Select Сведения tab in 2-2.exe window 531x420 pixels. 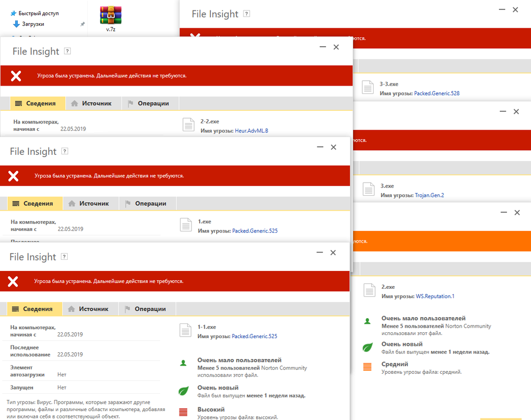coord(38,103)
